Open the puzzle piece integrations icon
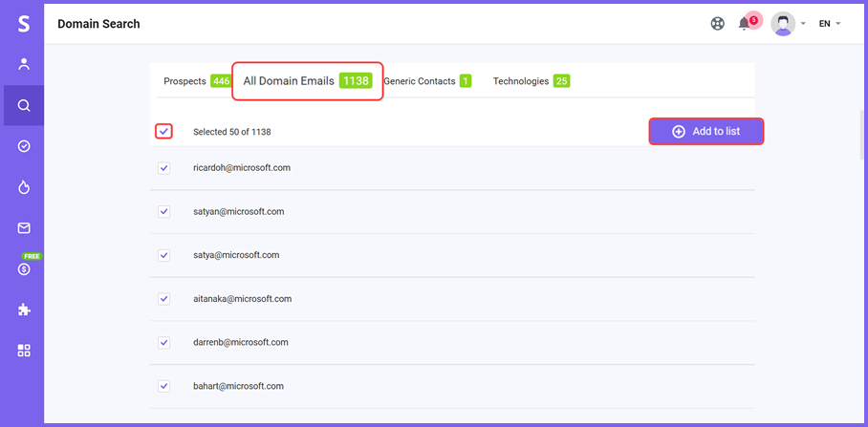The image size is (868, 427). (x=24, y=310)
